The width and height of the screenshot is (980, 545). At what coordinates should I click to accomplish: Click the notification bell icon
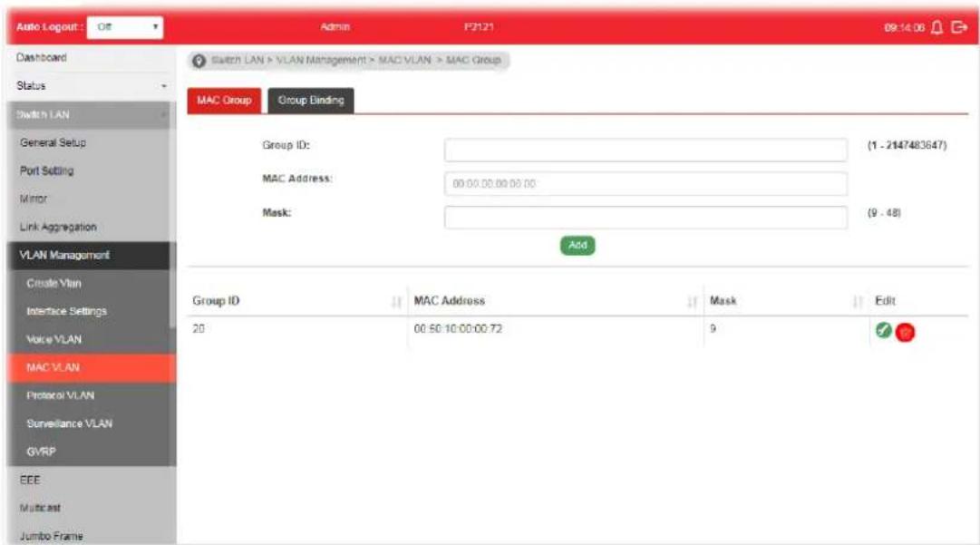point(936,27)
